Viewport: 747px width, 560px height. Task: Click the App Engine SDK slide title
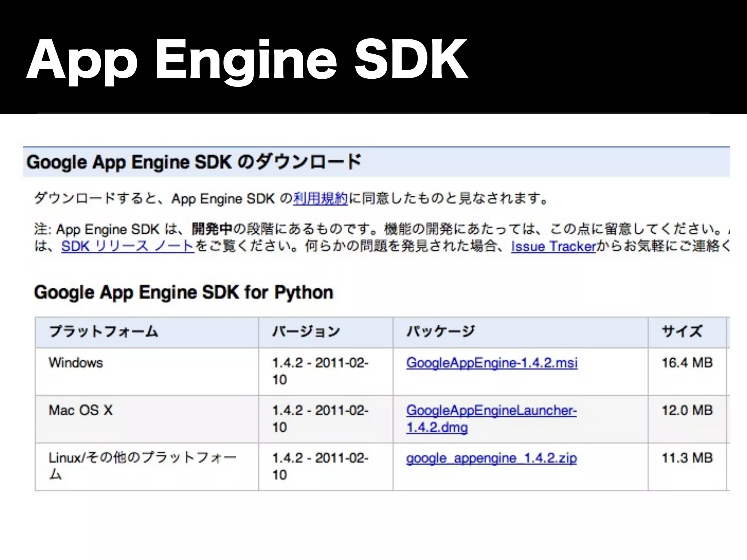tap(247, 59)
